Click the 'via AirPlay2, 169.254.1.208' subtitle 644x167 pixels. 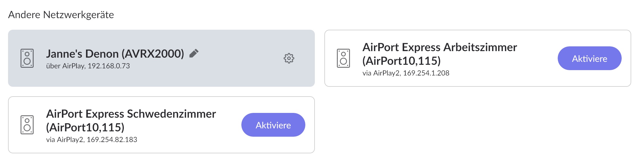pyautogui.click(x=406, y=73)
